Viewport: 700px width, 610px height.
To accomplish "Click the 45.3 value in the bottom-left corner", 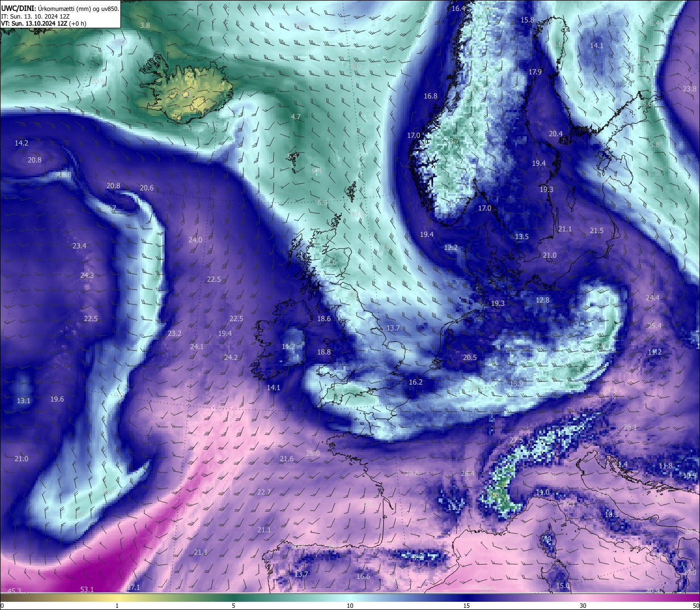I will pyautogui.click(x=14, y=591).
